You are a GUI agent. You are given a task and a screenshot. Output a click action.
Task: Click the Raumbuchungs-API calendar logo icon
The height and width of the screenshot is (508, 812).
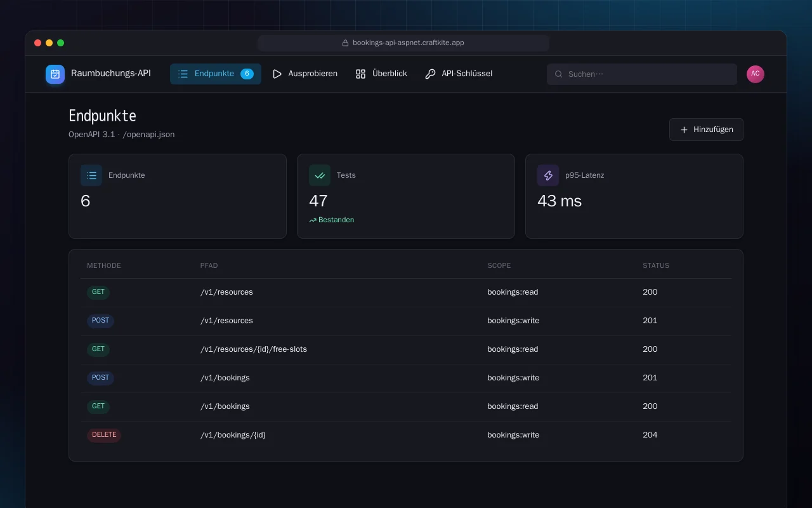pos(55,74)
